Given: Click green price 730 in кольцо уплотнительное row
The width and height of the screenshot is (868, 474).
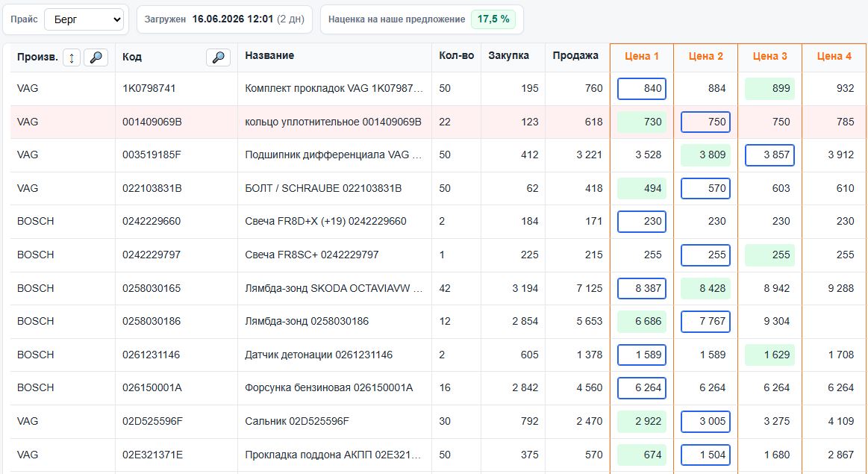Looking at the screenshot, I should (642, 122).
